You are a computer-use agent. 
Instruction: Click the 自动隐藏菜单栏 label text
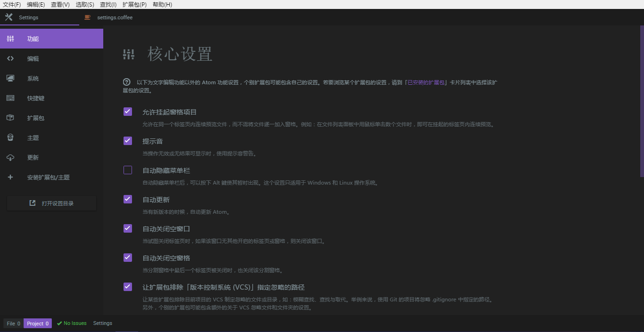(x=166, y=170)
